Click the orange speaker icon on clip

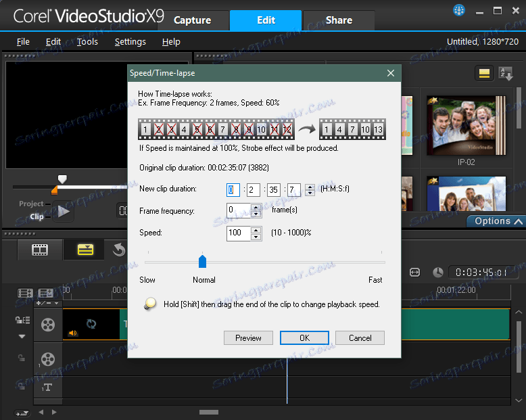click(72, 333)
